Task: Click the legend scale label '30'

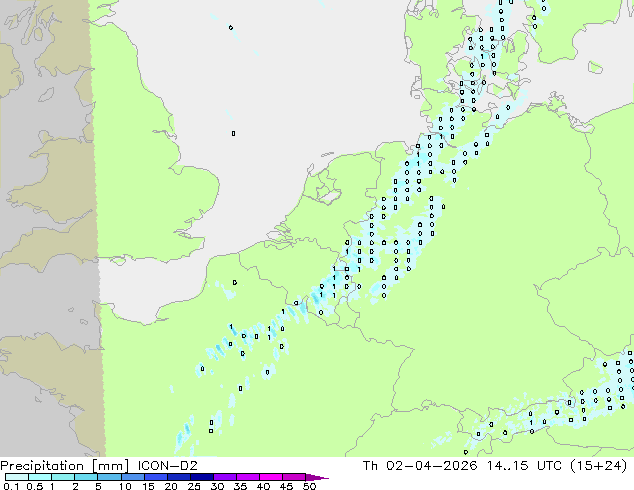Action: (x=217, y=486)
